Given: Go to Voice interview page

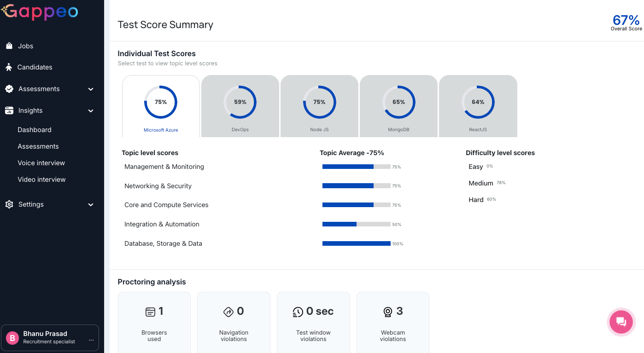Looking at the screenshot, I should tap(41, 163).
